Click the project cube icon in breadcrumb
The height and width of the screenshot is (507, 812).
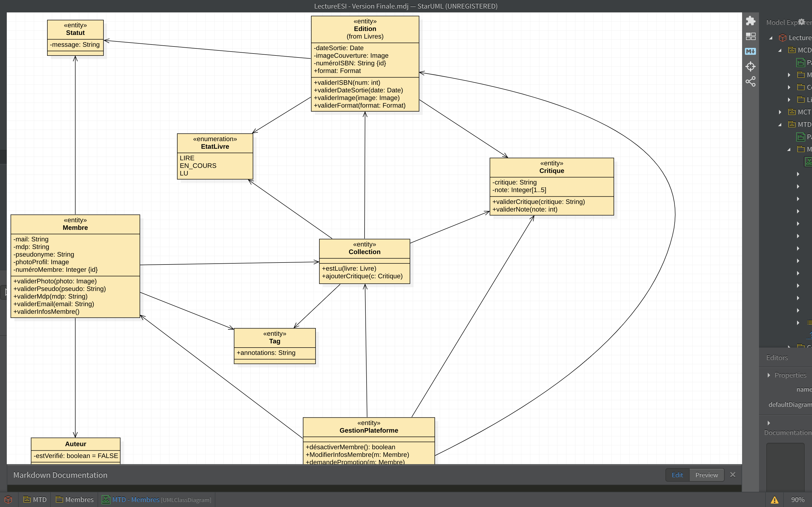coord(8,500)
